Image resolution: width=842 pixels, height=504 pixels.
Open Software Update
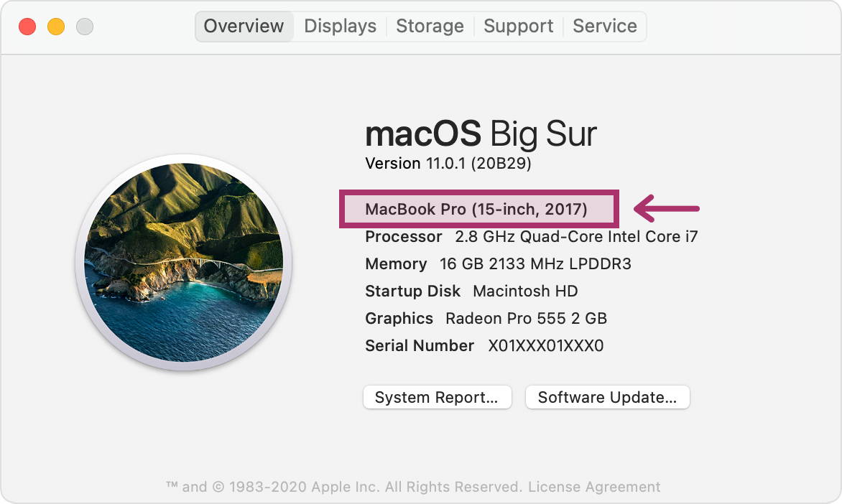[x=607, y=397]
